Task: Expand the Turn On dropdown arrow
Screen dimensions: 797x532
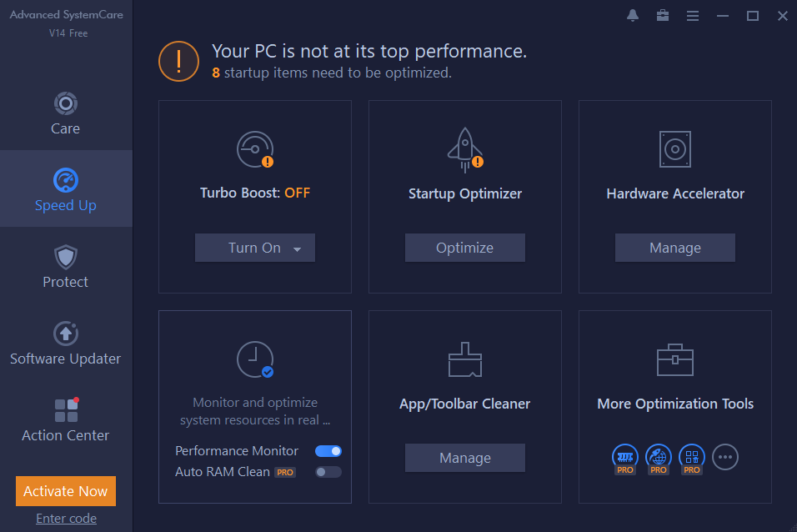Action: (x=298, y=248)
